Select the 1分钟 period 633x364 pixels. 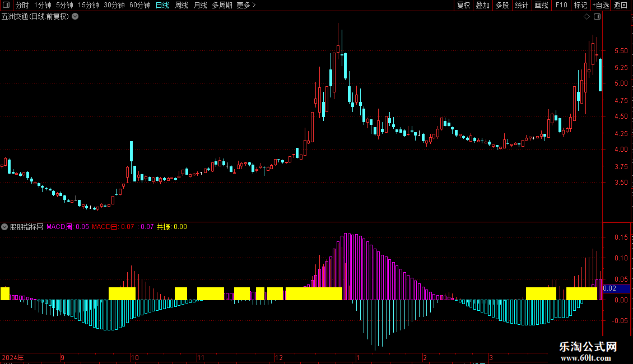(x=43, y=5)
